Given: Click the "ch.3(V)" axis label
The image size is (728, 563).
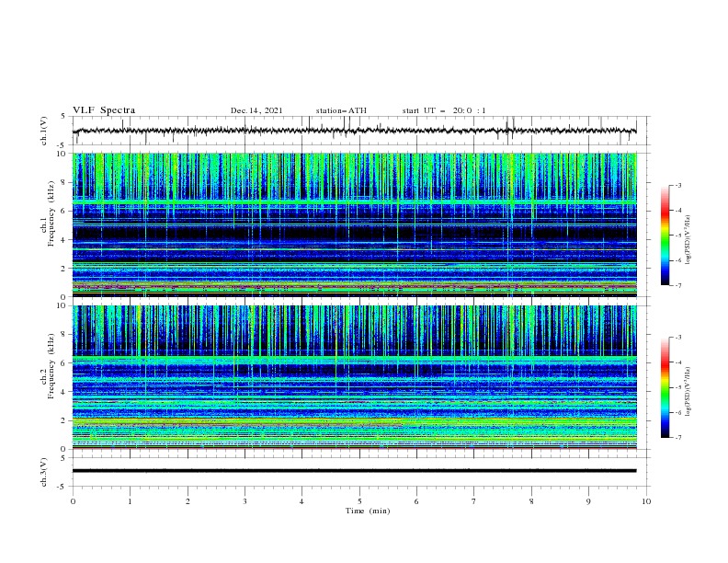Looking at the screenshot, I should click(x=43, y=472).
